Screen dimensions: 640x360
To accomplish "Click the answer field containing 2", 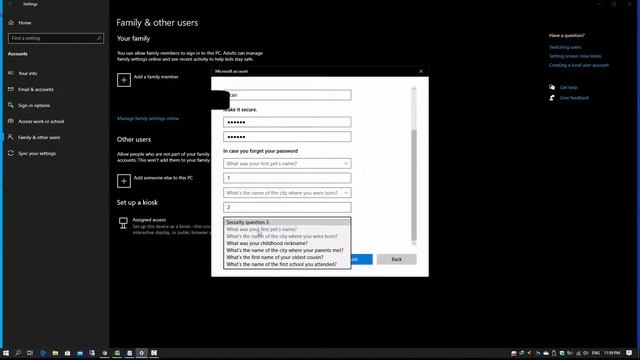I will click(x=287, y=207).
